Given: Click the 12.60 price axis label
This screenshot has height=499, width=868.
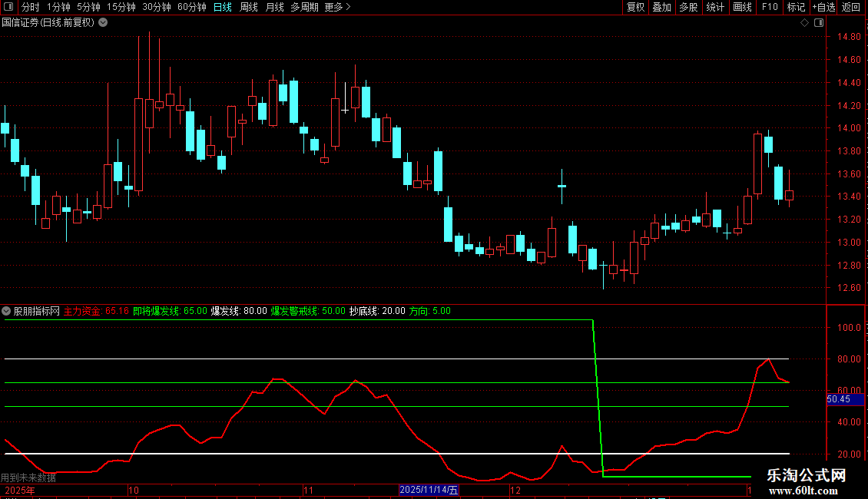Looking at the screenshot, I should point(849,288).
